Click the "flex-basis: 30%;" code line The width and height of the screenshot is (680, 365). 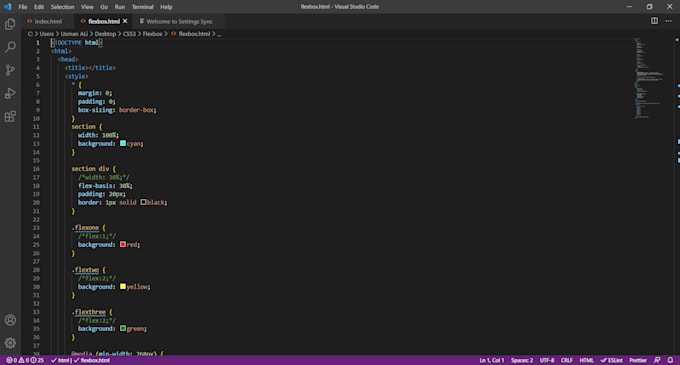(x=105, y=186)
